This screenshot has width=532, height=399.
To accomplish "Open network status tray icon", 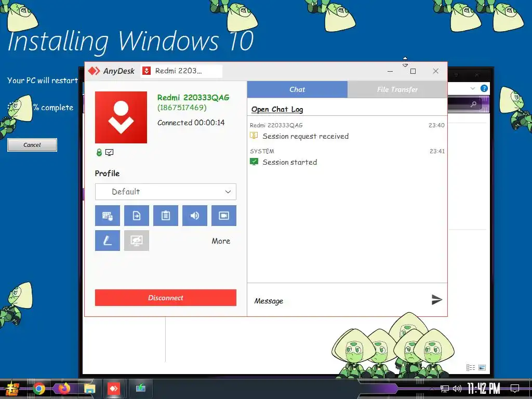I will pos(445,389).
